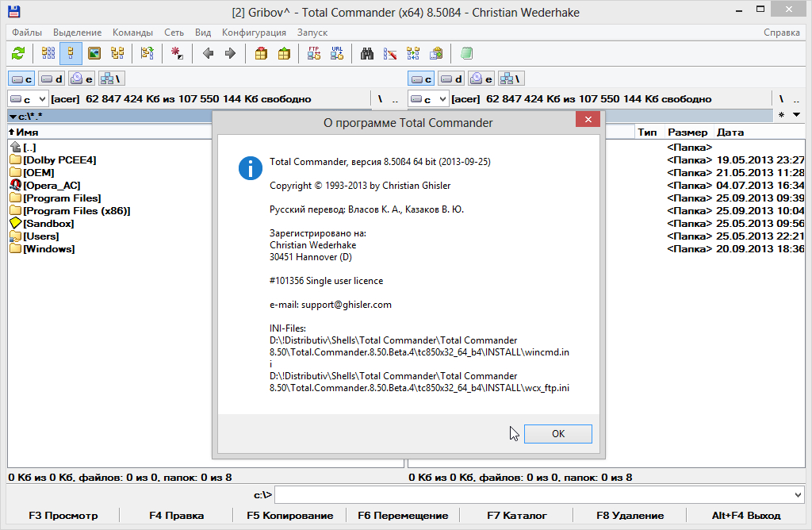The image size is (812, 530).
Task: Click the F5 Копирование button
Action: (x=289, y=516)
